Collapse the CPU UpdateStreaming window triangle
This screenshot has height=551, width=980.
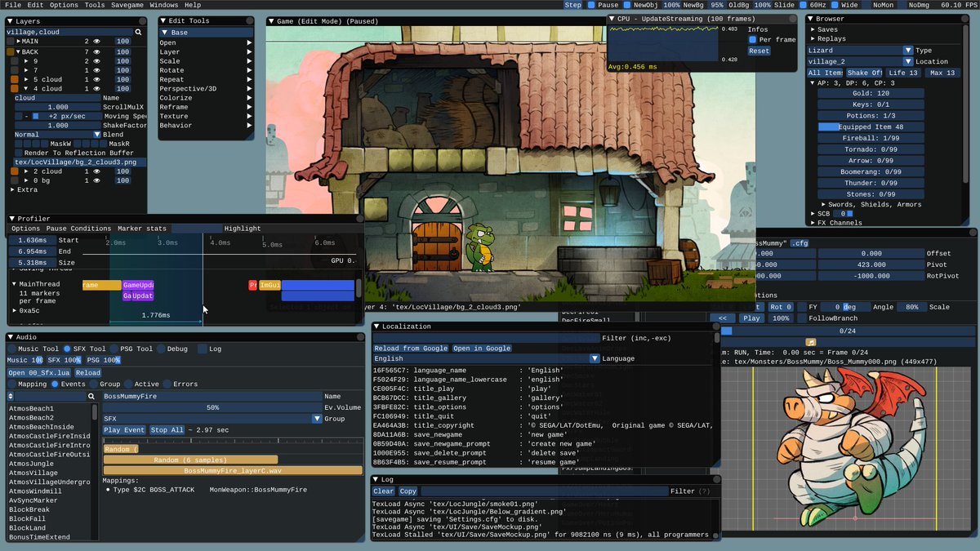[612, 19]
